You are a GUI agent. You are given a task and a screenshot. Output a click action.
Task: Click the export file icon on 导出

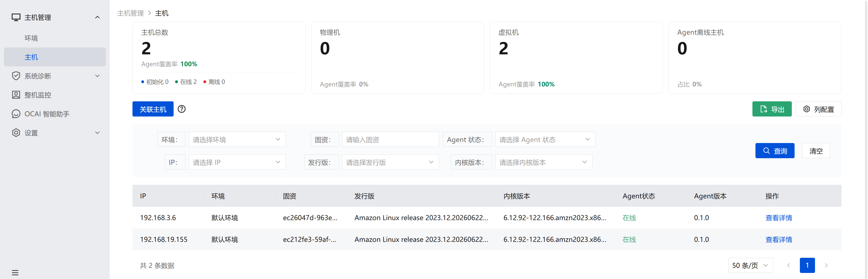click(x=764, y=109)
